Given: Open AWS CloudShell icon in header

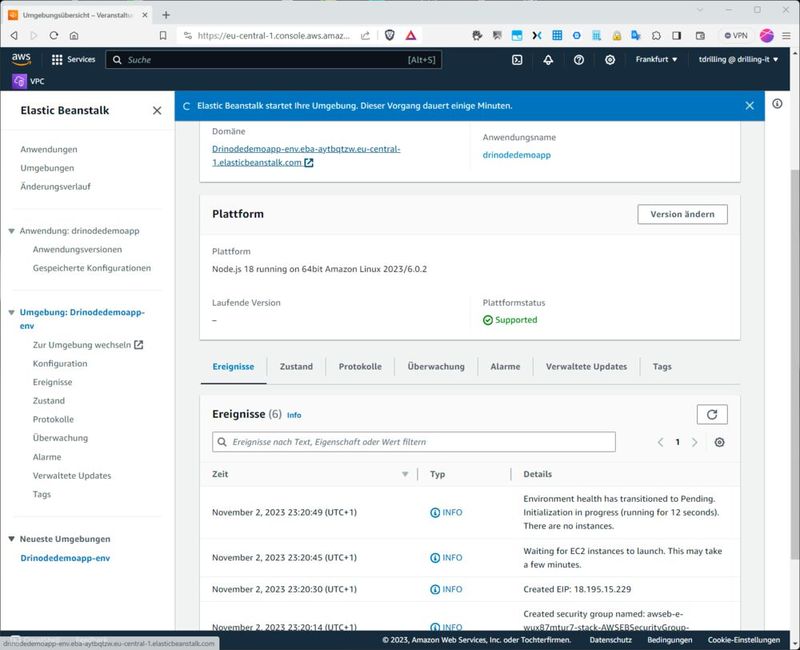Looking at the screenshot, I should pyautogui.click(x=517, y=60).
